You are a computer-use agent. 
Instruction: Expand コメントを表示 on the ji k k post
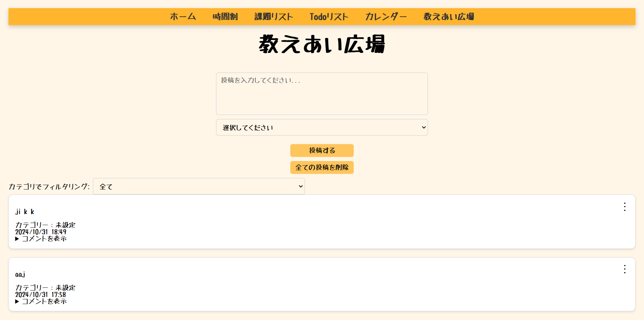41,239
